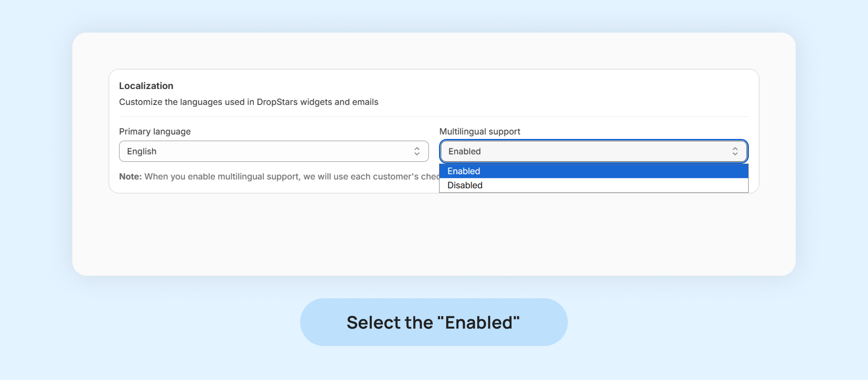Click the Localization heading
The image size is (868, 380).
tap(146, 86)
